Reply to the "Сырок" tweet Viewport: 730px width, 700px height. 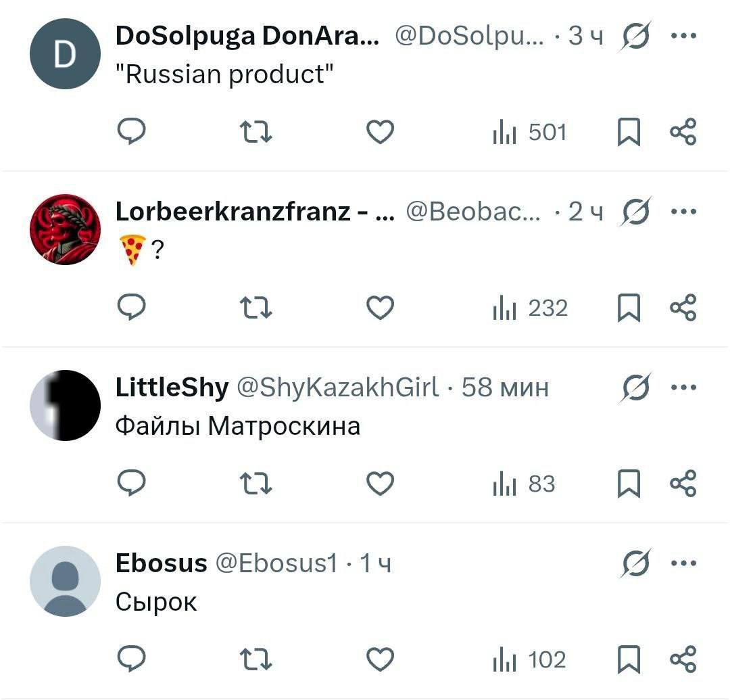pyautogui.click(x=132, y=658)
